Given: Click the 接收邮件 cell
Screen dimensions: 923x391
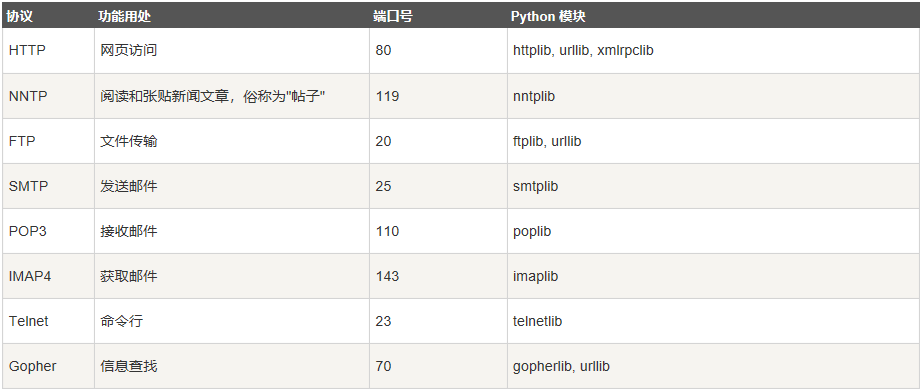Looking at the screenshot, I should [x=232, y=231].
